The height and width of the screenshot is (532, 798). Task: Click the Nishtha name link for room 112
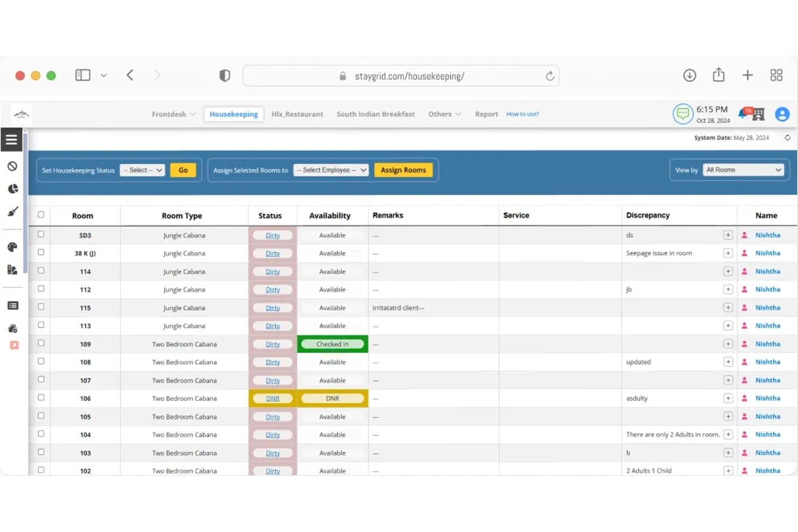(768, 289)
